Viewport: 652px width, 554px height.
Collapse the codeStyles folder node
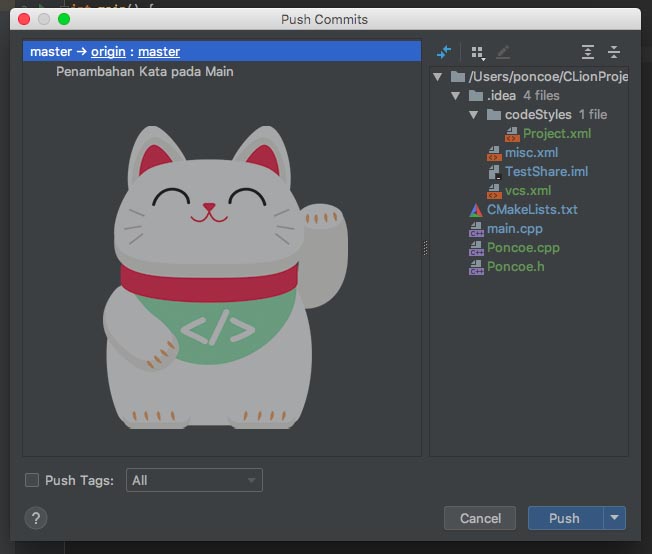[473, 115]
